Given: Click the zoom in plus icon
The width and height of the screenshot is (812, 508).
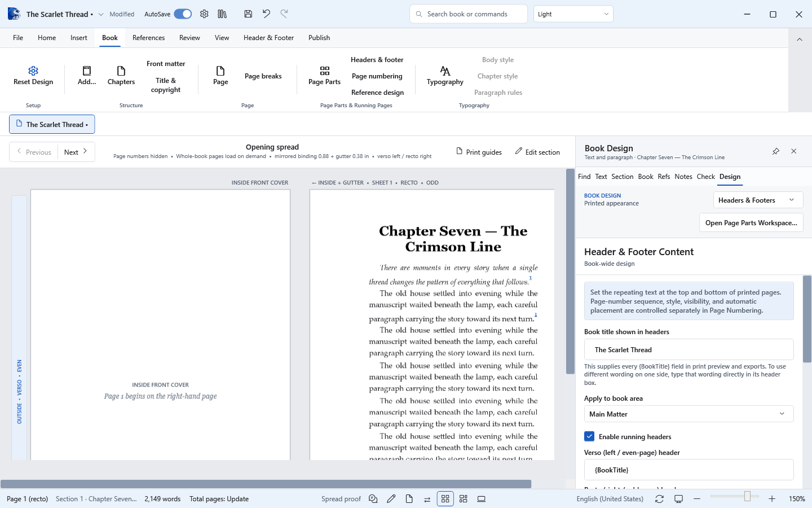Looking at the screenshot, I should tap(772, 499).
